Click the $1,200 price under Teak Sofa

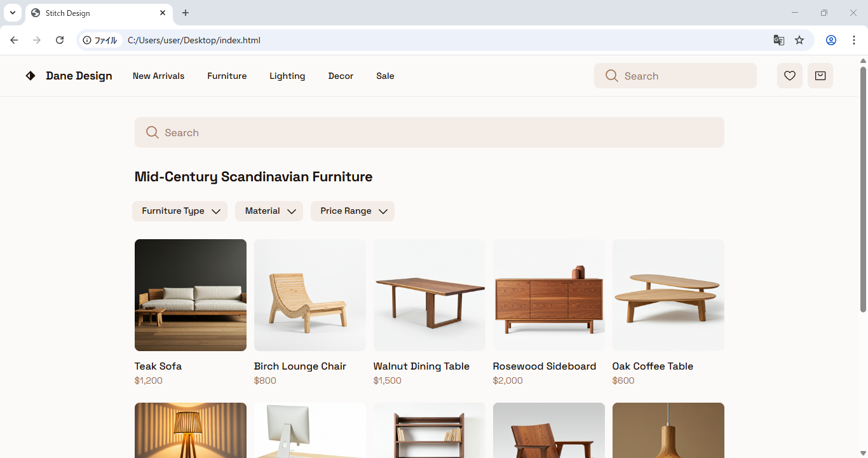[x=149, y=380]
